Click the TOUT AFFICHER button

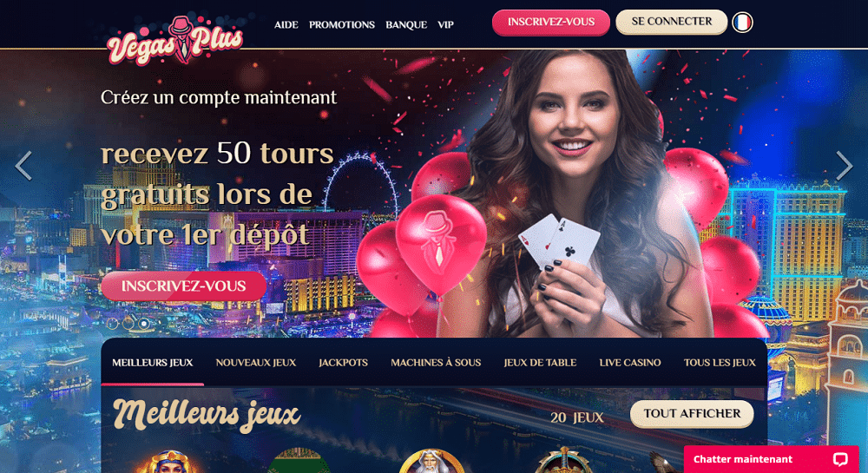[692, 414]
